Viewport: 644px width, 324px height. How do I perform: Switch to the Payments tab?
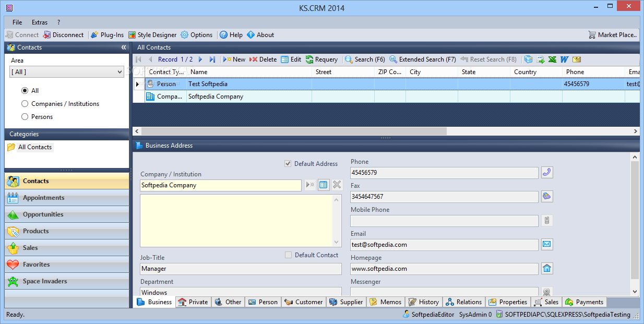pyautogui.click(x=585, y=302)
